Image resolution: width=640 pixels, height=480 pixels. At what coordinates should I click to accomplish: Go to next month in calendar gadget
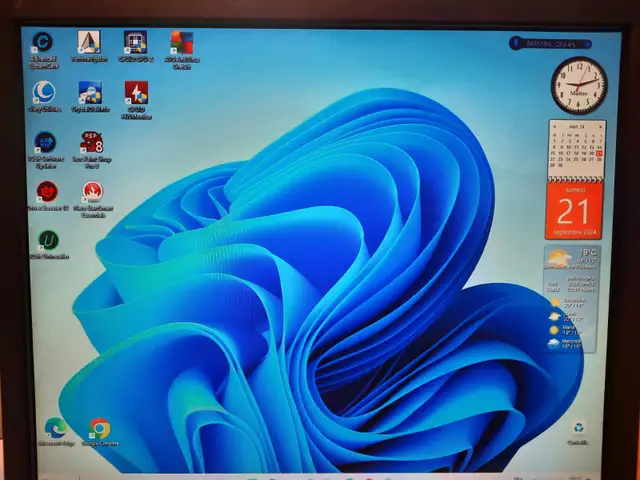[600, 127]
